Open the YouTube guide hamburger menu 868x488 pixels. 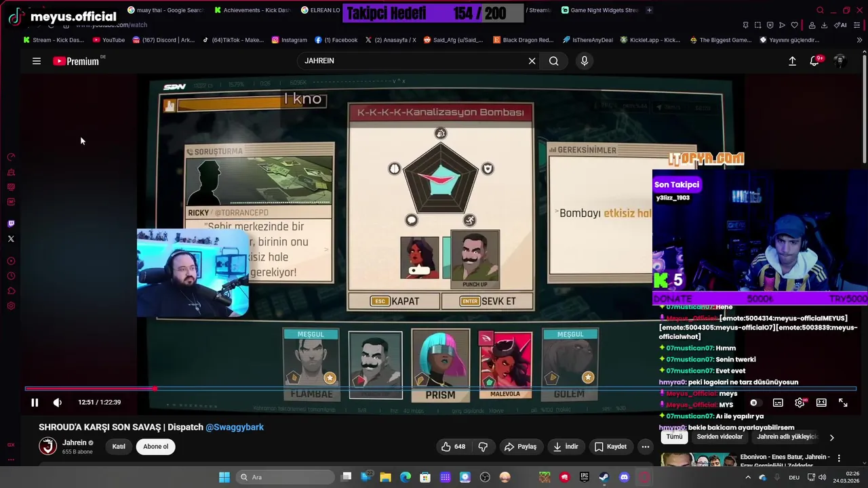tap(37, 61)
